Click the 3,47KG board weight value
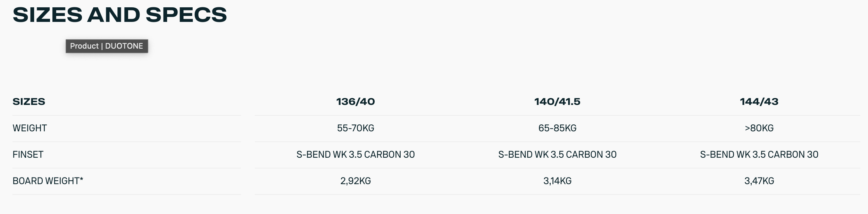The width and height of the screenshot is (868, 214). pos(759,181)
